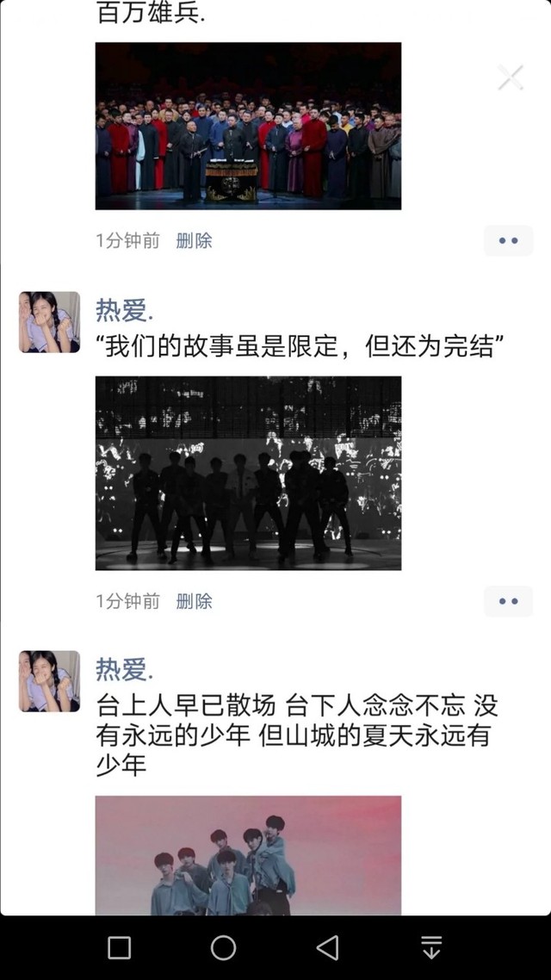Tap the avatar next to 台上人早已散场 post

coord(49,681)
